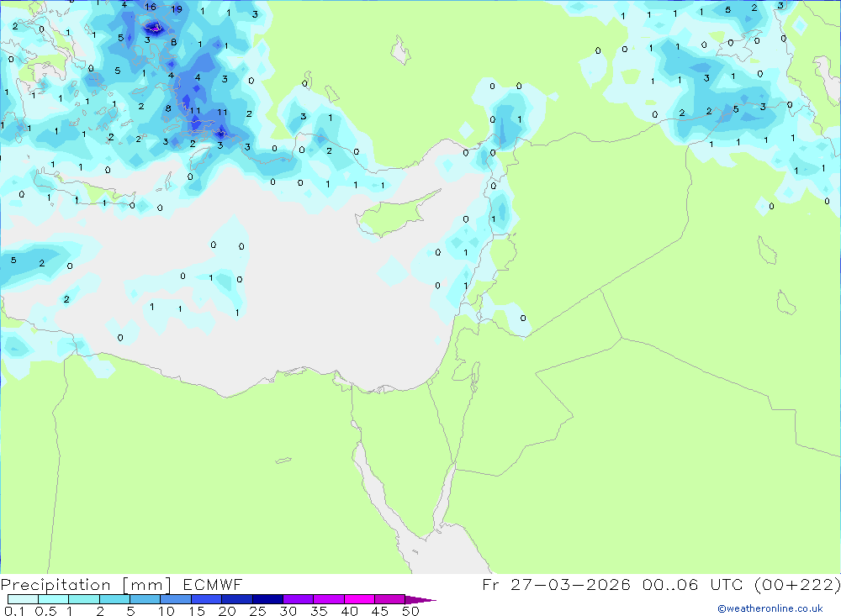Click the dark purple precipitation maximum spot
The image size is (841, 616).
(155, 28)
